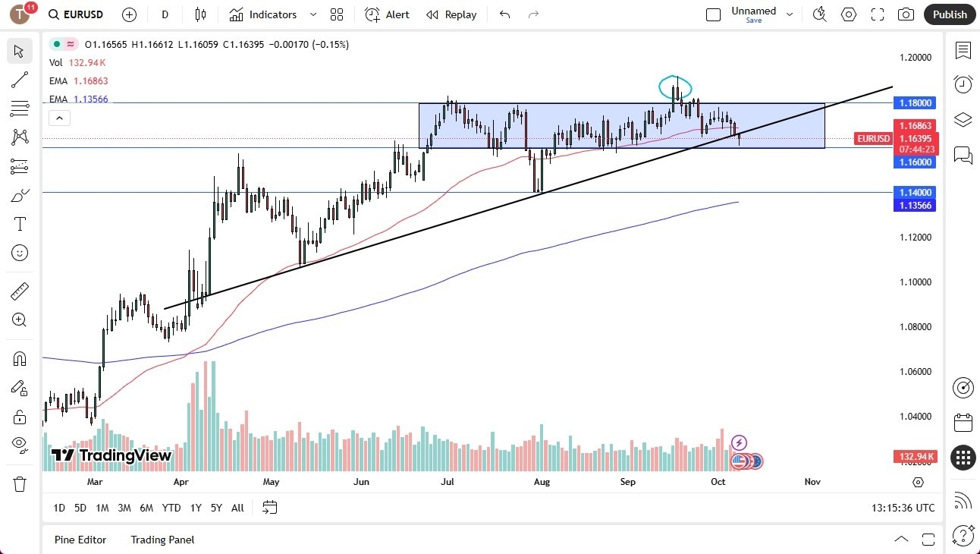
Task: Open the measure ruler tool
Action: click(19, 291)
